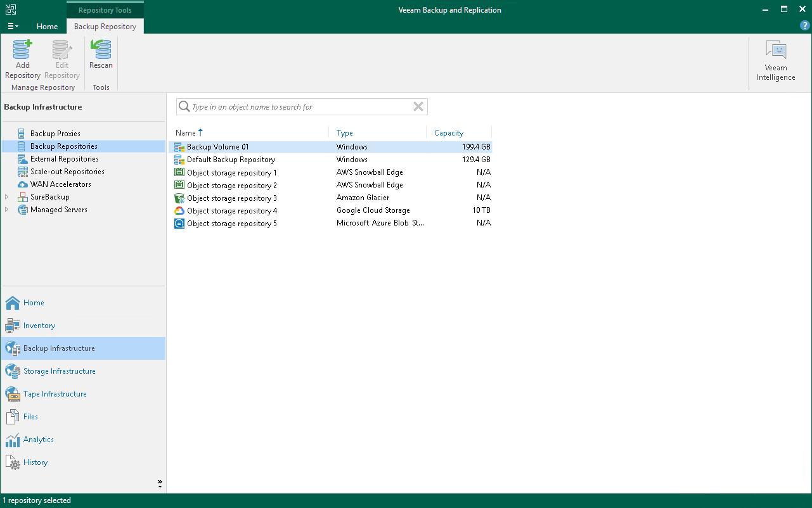Viewport: 812px width, 508px height.
Task: Sort list by Capacity column header
Action: point(449,133)
